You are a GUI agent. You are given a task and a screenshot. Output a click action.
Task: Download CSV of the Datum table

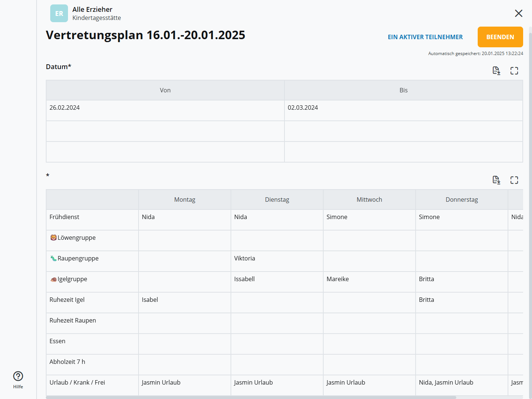point(497,71)
